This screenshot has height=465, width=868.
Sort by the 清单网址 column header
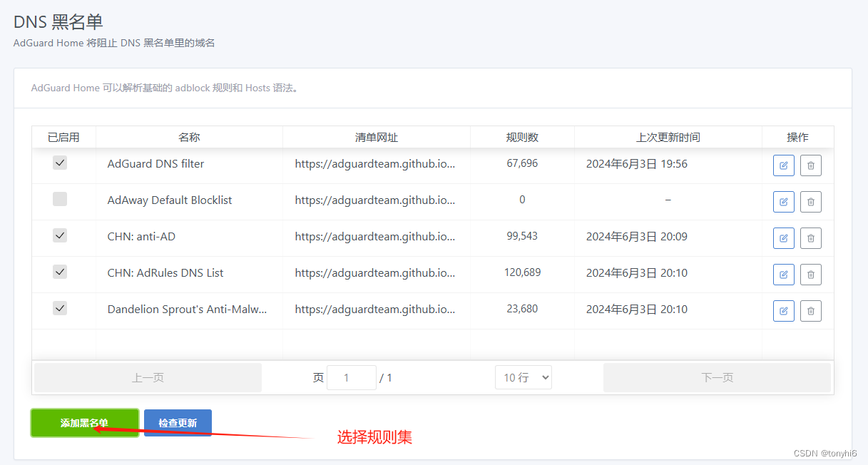[x=377, y=138]
